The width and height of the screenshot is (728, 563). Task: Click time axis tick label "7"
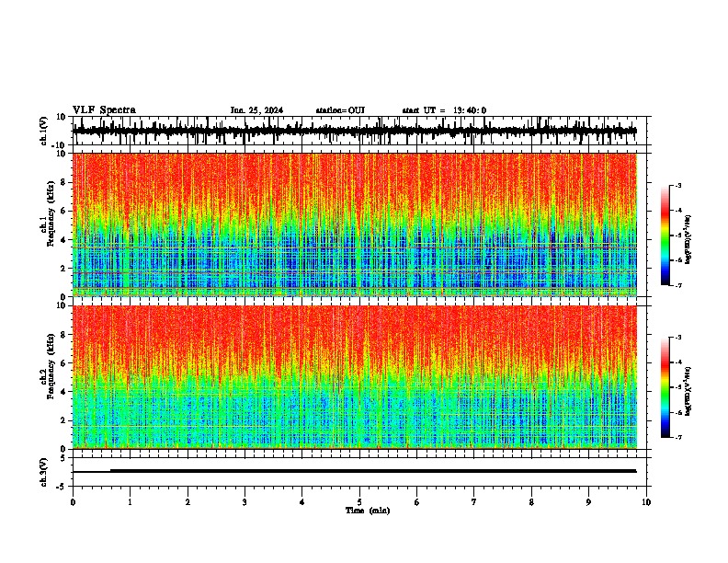(474, 502)
